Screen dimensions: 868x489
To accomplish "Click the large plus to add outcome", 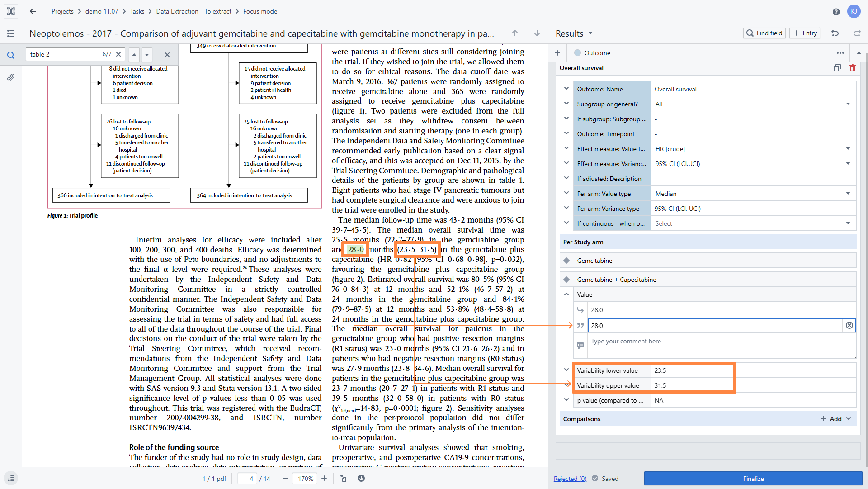I will coord(708,451).
